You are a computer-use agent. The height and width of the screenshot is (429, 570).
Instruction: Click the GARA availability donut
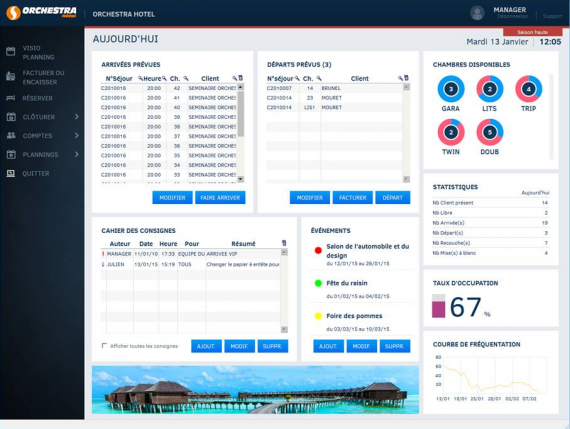point(451,89)
